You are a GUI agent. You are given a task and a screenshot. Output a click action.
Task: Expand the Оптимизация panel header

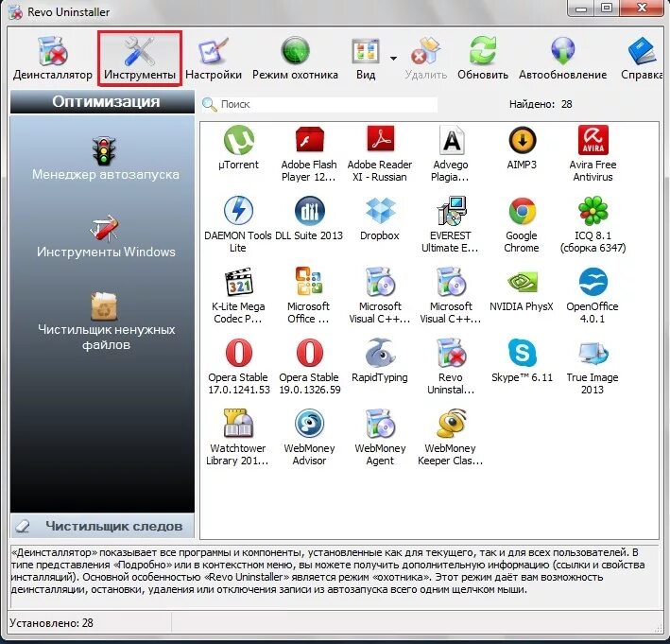102,102
